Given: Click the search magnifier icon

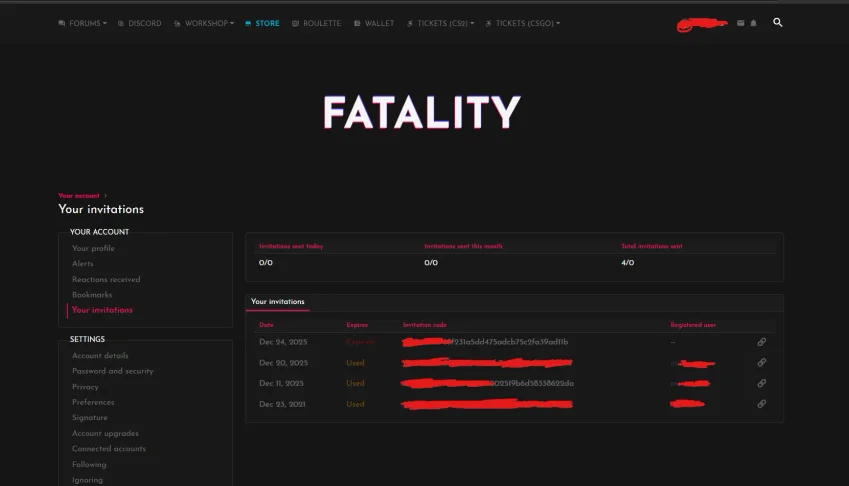Looking at the screenshot, I should [778, 22].
